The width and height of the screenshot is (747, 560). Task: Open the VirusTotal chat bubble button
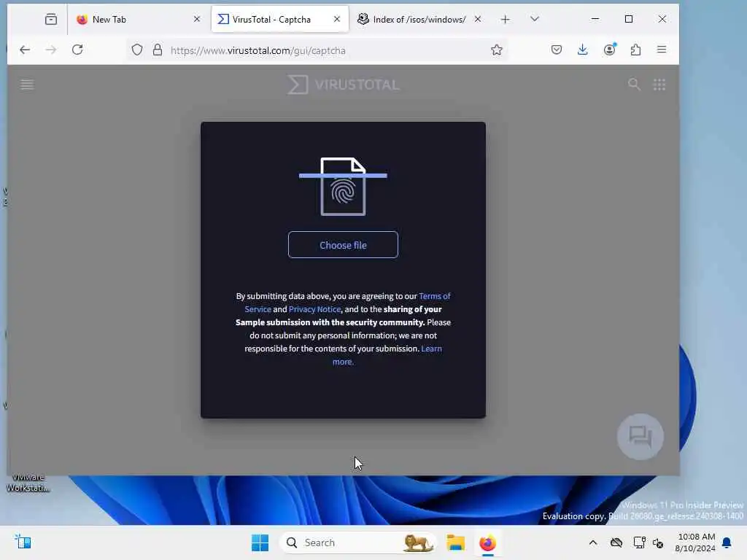coord(640,437)
